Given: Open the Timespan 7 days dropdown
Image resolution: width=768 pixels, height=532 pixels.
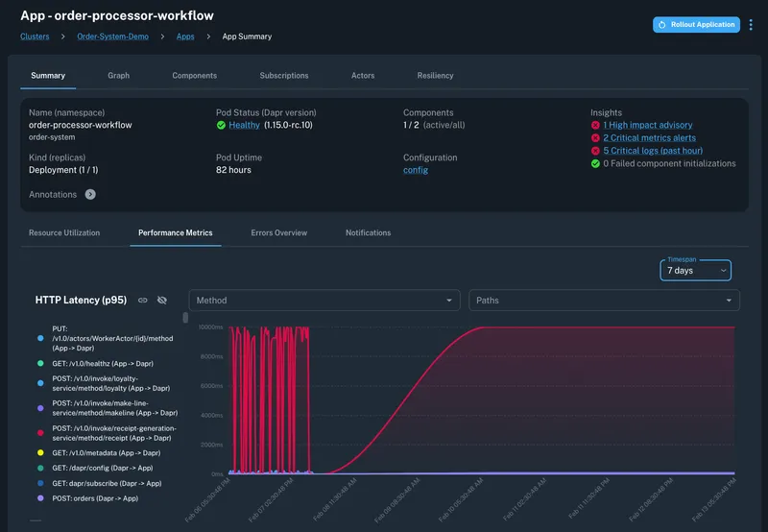Looking at the screenshot, I should coord(696,271).
